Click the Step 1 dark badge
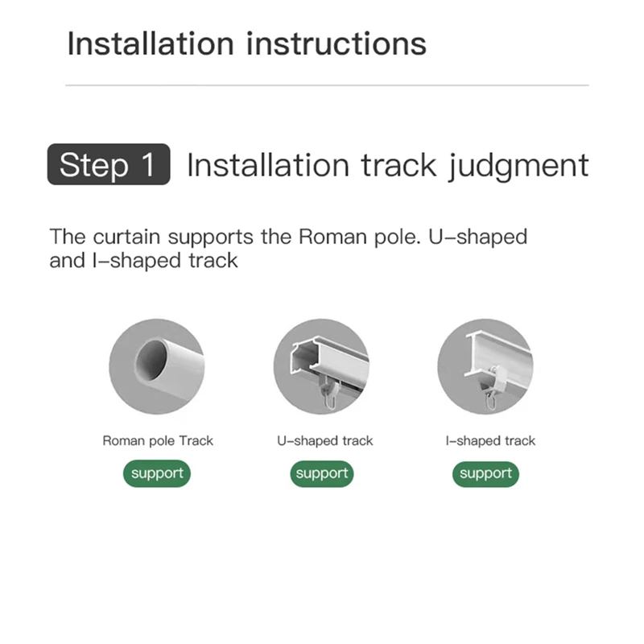The image size is (644, 644). [x=109, y=164]
